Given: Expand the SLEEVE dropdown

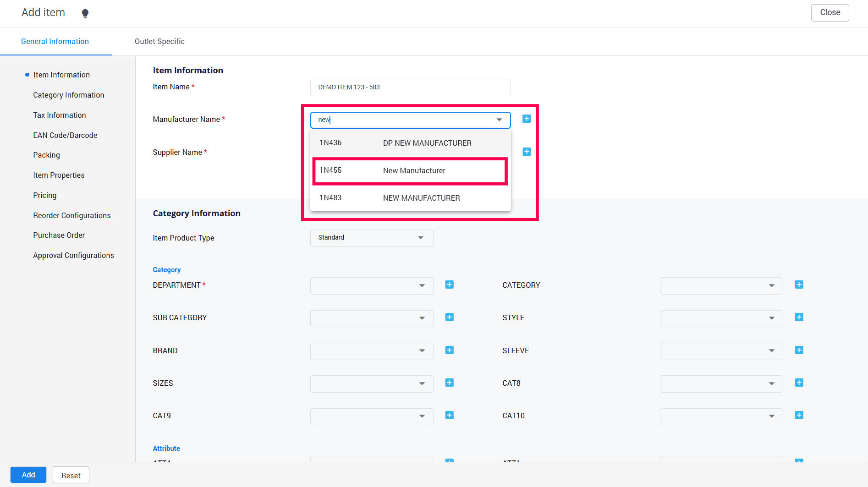Looking at the screenshot, I should pos(721,351).
